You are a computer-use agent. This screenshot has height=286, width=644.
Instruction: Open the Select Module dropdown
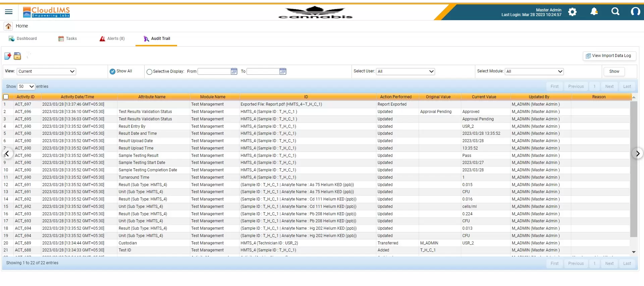click(x=534, y=71)
